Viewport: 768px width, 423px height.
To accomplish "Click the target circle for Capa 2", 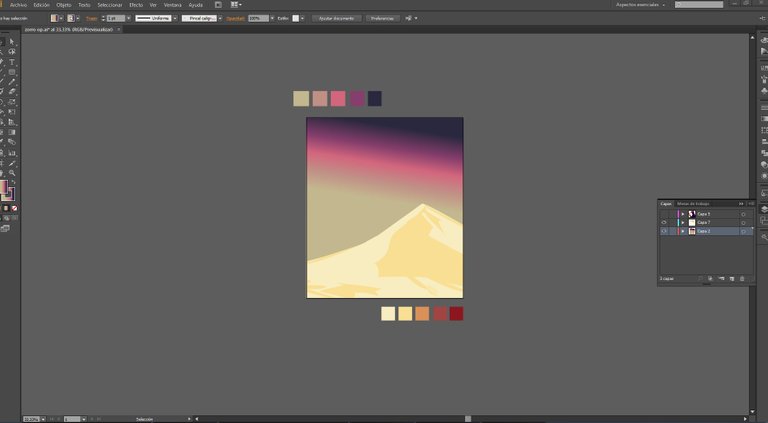I will click(743, 231).
